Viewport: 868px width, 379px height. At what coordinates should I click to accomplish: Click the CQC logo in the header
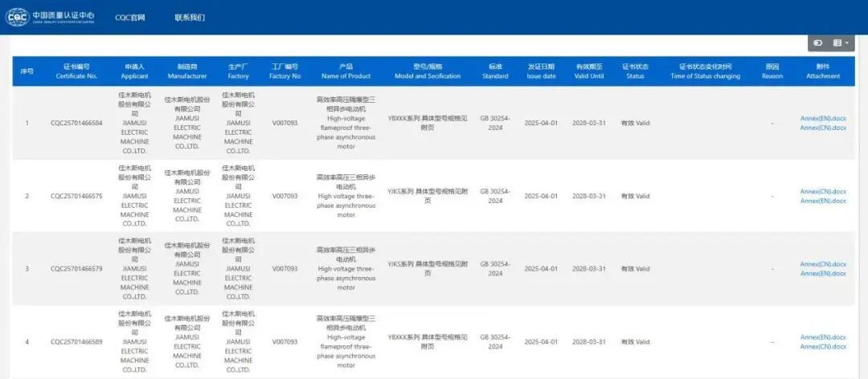point(51,17)
